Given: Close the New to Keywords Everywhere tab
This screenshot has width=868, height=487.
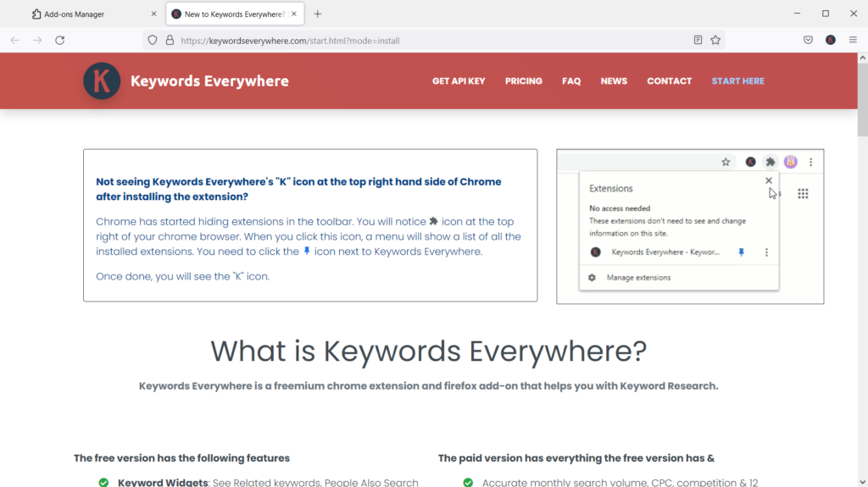Looking at the screenshot, I should pos(294,14).
